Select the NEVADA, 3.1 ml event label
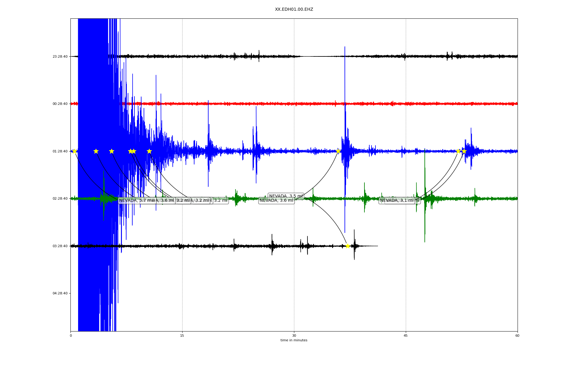The image size is (588, 368). [397, 201]
